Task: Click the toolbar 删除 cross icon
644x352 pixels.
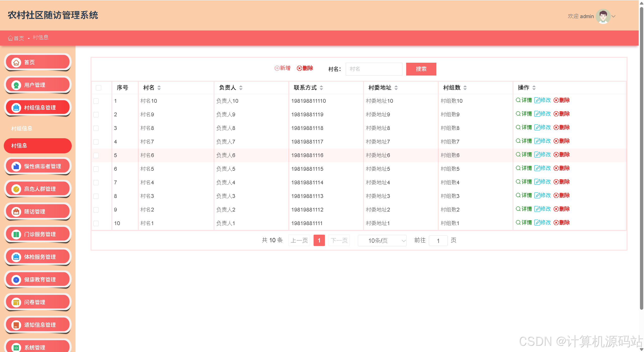Action: pos(299,68)
